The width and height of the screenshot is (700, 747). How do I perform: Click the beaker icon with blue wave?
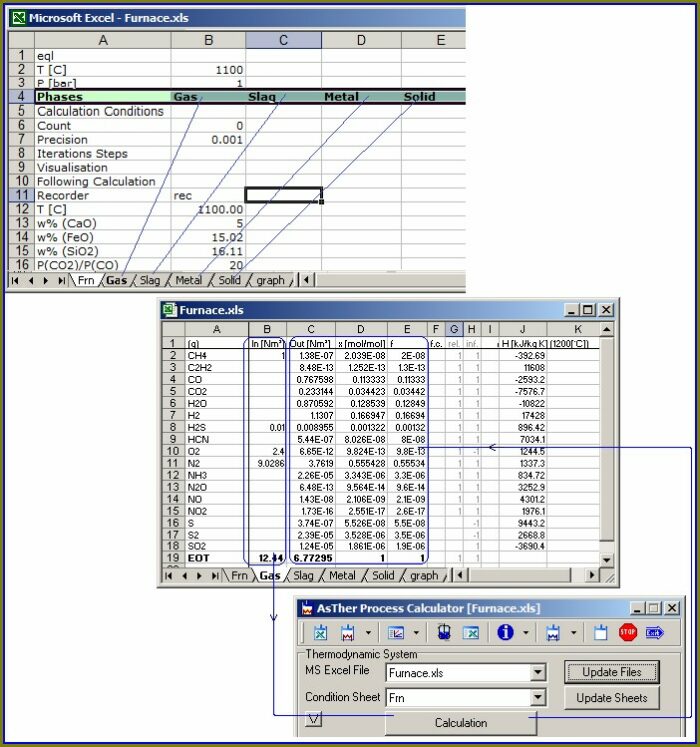point(553,633)
